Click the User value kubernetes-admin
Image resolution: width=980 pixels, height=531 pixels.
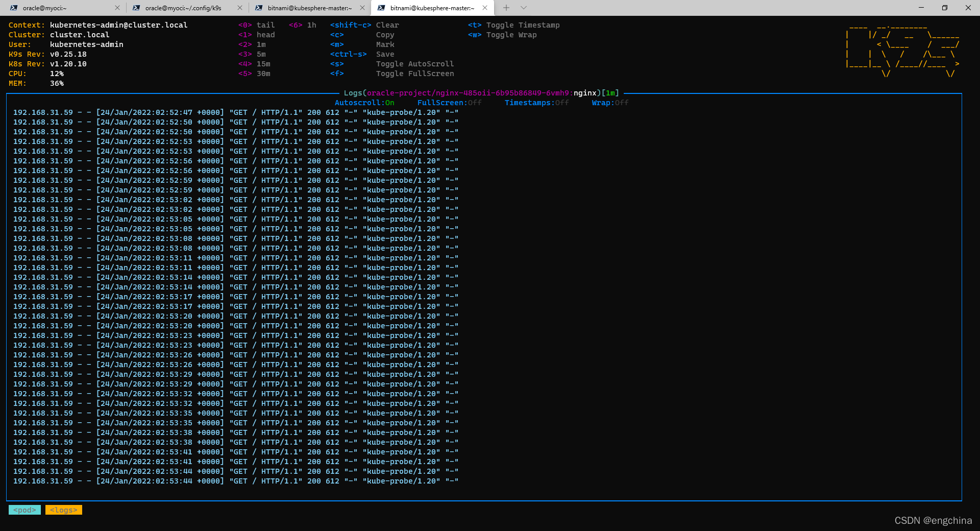tap(86, 44)
